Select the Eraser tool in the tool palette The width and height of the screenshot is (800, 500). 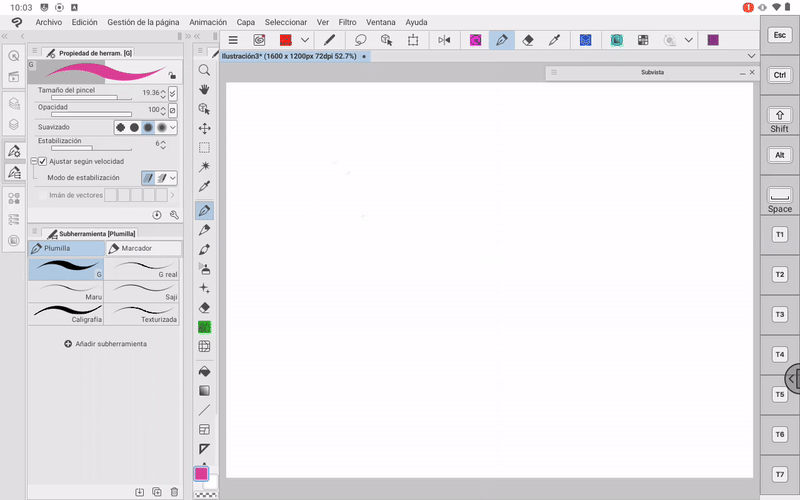click(x=204, y=308)
